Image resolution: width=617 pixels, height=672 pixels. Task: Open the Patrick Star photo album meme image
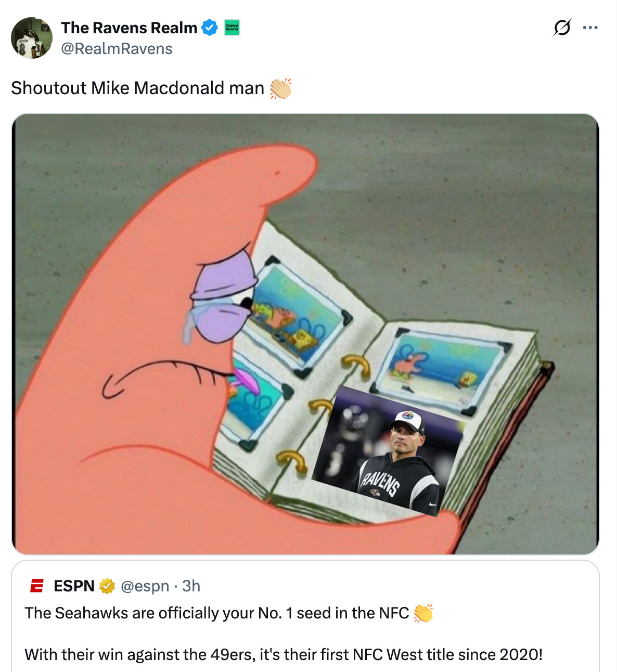pyautogui.click(x=305, y=334)
